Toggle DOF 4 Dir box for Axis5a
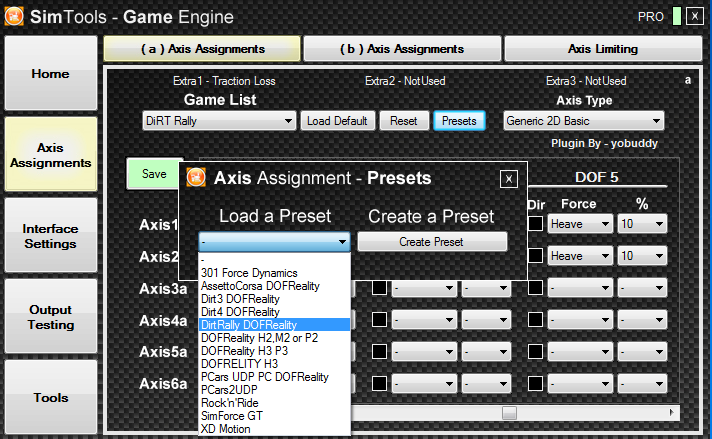The height and width of the screenshot is (439, 712). pos(379,351)
